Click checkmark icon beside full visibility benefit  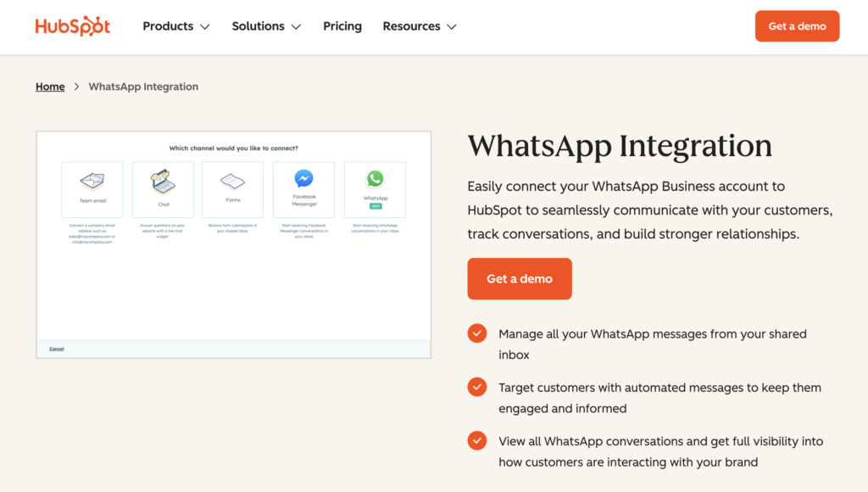click(x=477, y=441)
